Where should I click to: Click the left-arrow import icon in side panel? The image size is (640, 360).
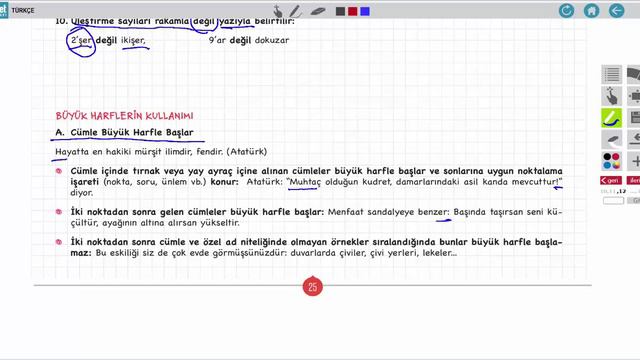pyautogui.click(x=634, y=140)
